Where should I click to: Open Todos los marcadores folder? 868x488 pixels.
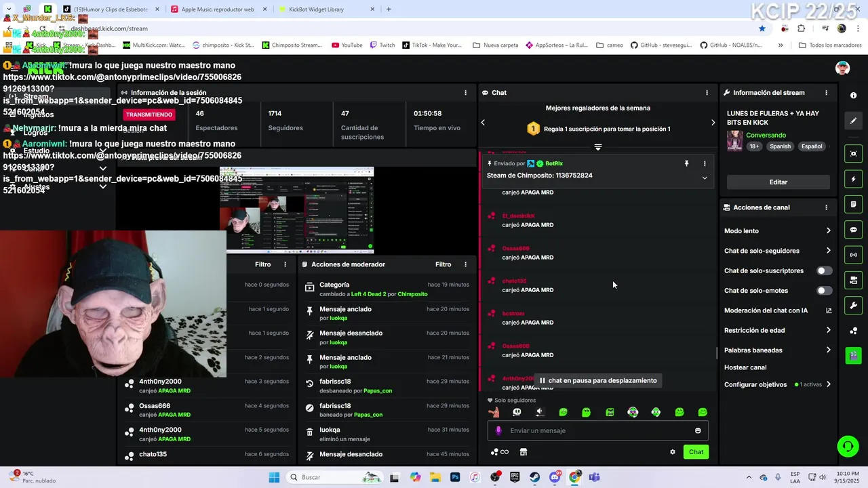[x=830, y=45]
